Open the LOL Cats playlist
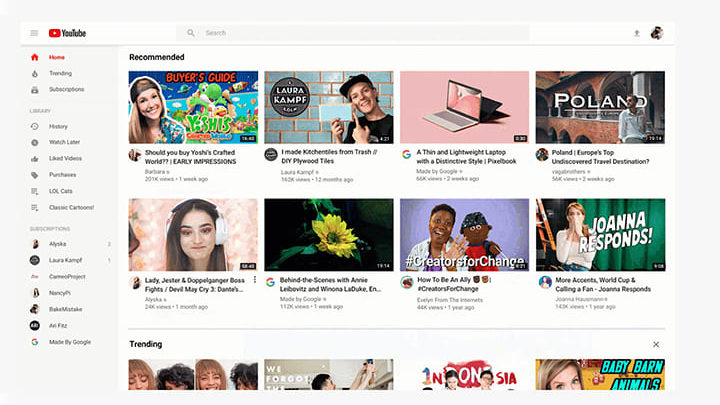This screenshot has width=720, height=405. tap(61, 191)
